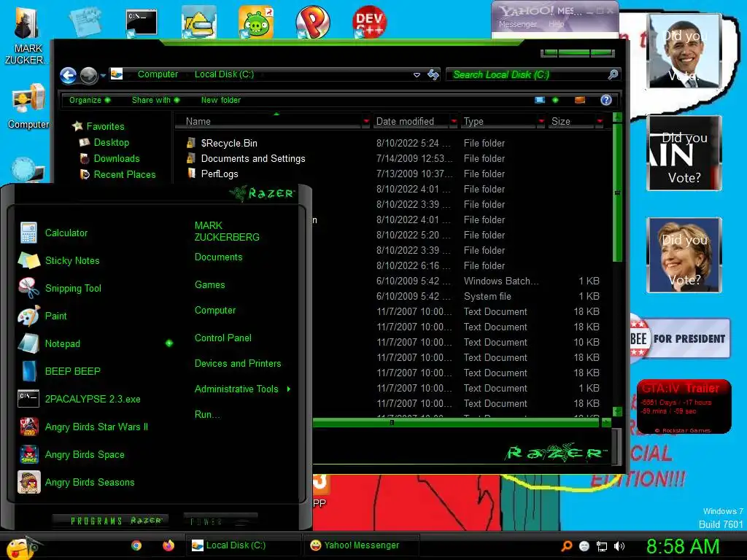
Task: Open MARK ZUCKER desktop folder icon
Action: pos(27,36)
